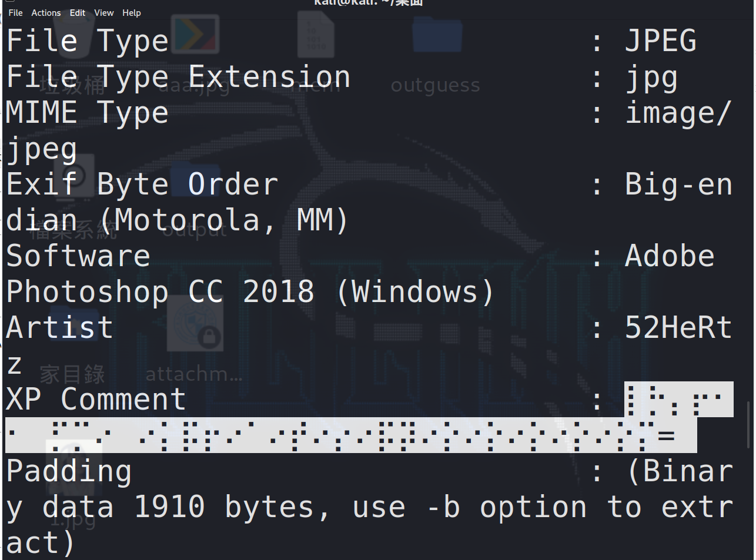Click the JPEG file type value
The width and height of the screenshot is (756, 560).
click(x=660, y=41)
